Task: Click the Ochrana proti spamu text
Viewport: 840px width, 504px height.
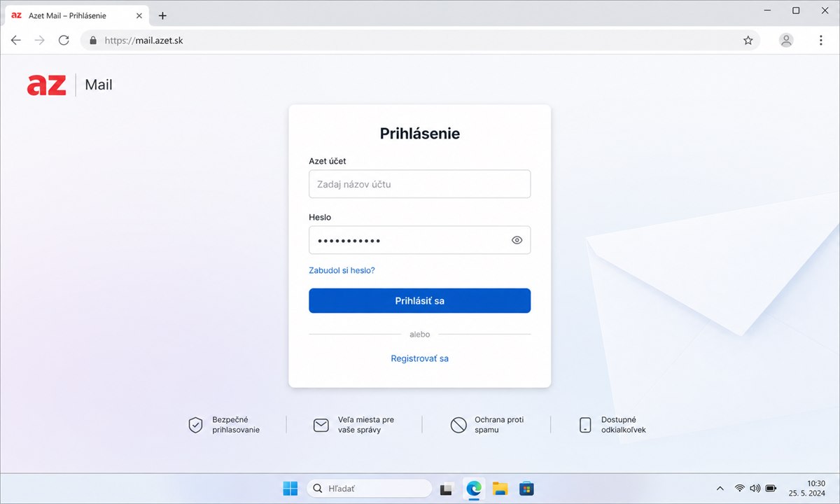Action: coord(499,425)
